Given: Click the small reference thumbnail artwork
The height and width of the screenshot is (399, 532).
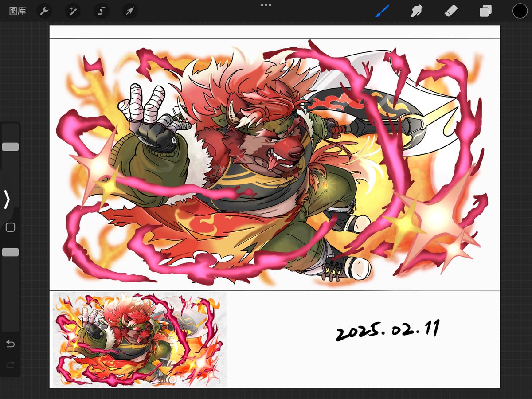Looking at the screenshot, I should click(140, 339).
